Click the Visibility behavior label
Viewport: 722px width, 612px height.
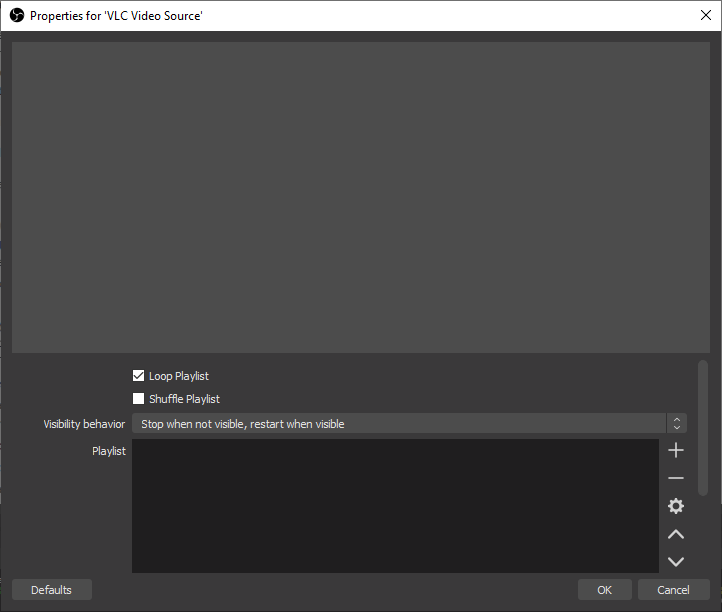coord(84,424)
